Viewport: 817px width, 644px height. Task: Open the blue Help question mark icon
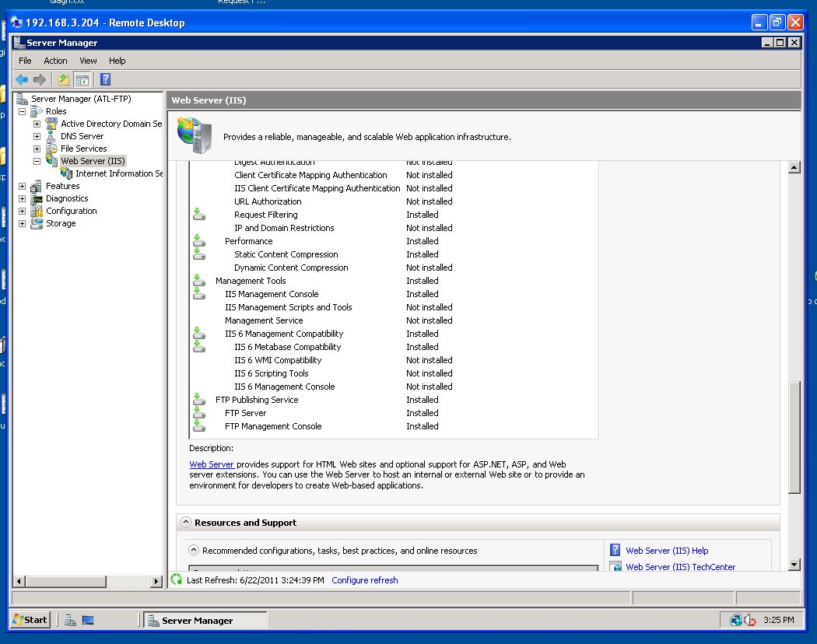[x=106, y=79]
